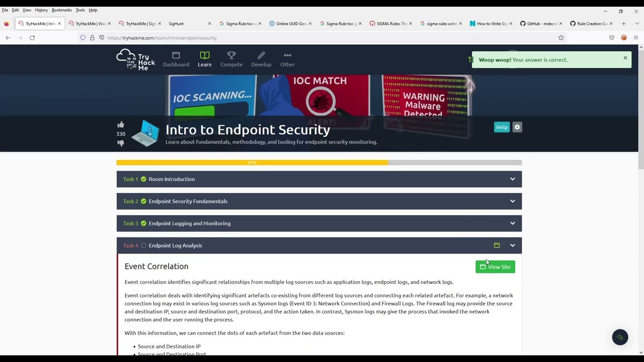Click the room progress bar
The width and height of the screenshot is (644, 362).
pos(319,162)
